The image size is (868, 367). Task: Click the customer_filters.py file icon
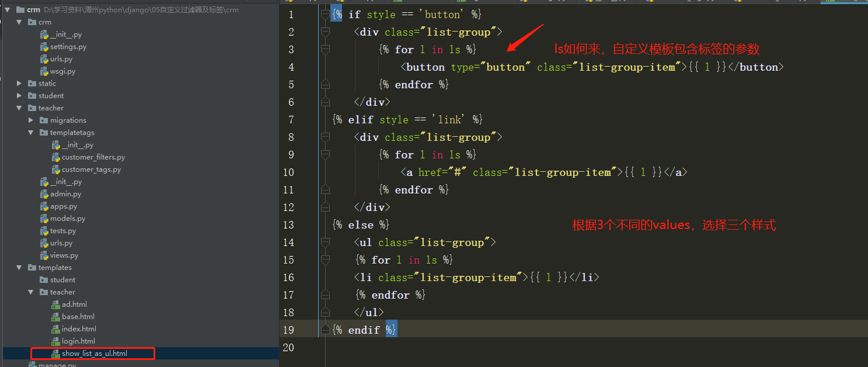pyautogui.click(x=56, y=157)
